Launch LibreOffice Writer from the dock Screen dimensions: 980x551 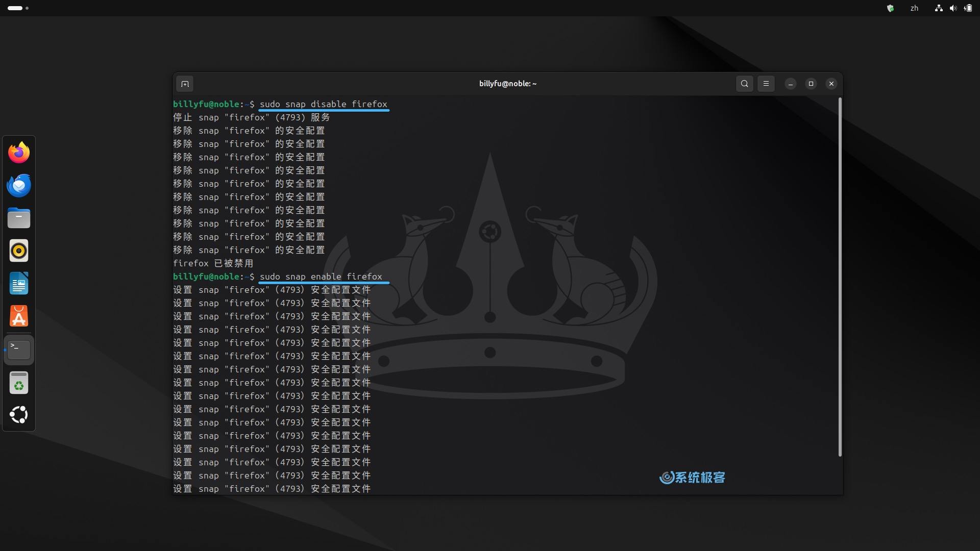point(19,284)
